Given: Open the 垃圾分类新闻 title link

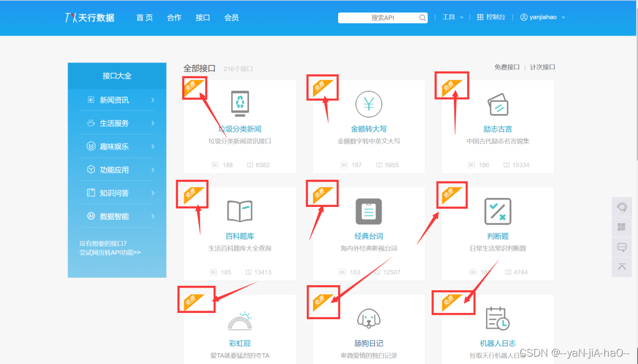Looking at the screenshot, I should tap(240, 129).
